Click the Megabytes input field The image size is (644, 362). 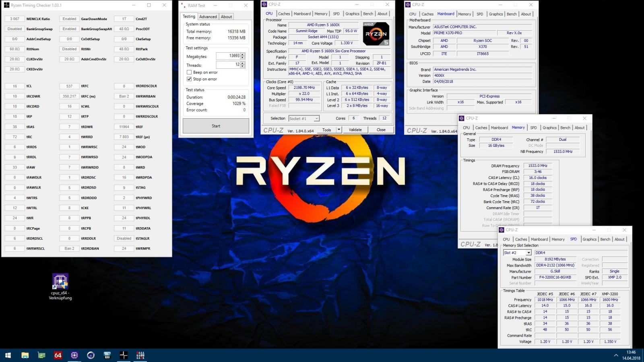[228, 56]
